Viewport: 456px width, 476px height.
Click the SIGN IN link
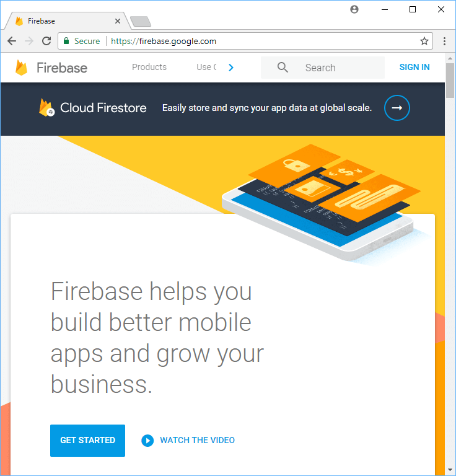point(414,67)
